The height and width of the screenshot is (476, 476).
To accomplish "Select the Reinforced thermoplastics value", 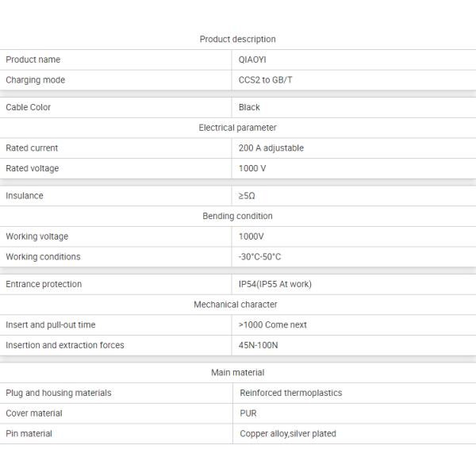I will [290, 393].
